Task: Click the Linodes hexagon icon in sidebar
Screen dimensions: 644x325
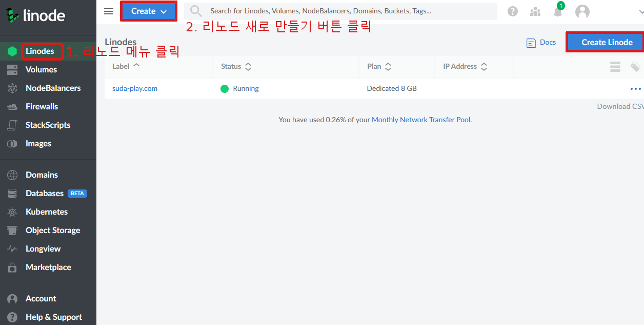Action: (12, 51)
